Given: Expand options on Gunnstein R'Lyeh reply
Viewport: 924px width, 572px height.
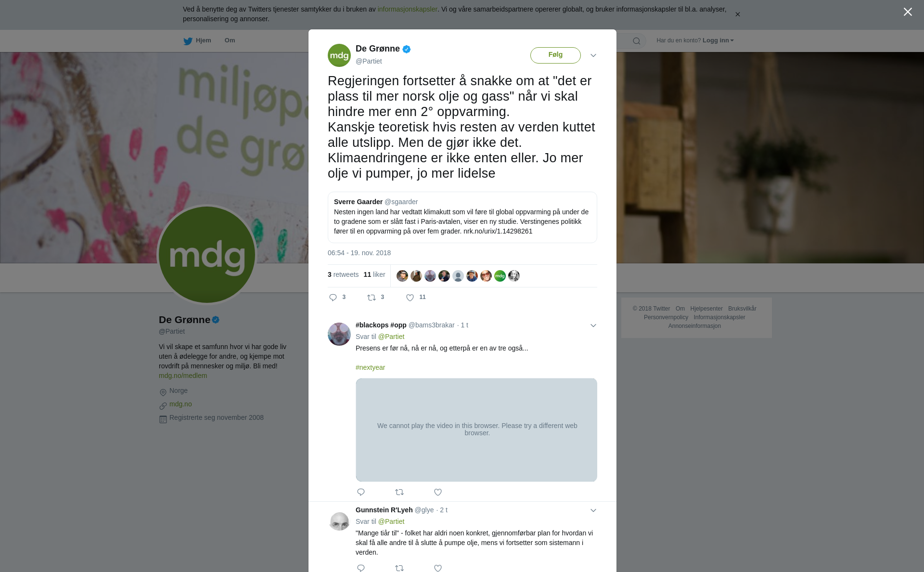Looking at the screenshot, I should pyautogui.click(x=593, y=510).
